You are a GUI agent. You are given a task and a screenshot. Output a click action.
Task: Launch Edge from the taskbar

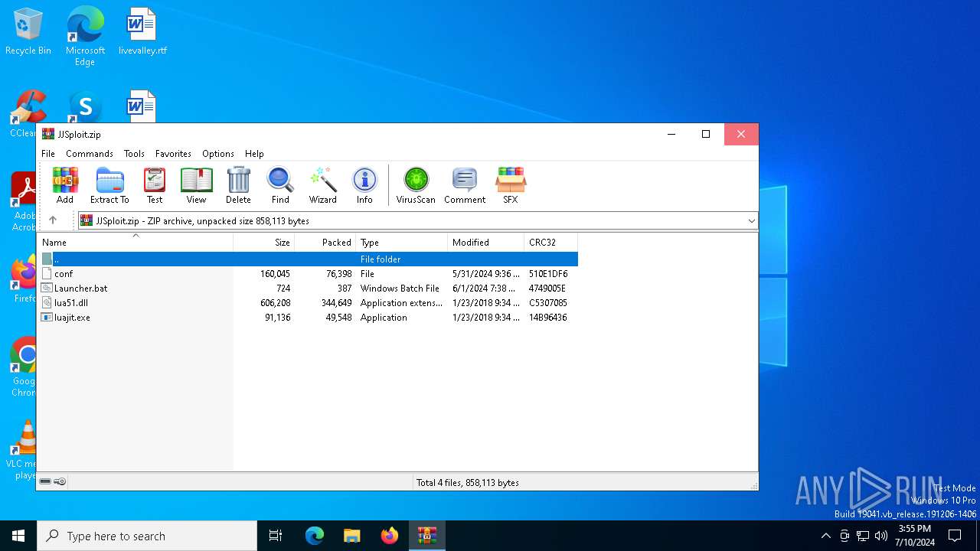pos(315,536)
